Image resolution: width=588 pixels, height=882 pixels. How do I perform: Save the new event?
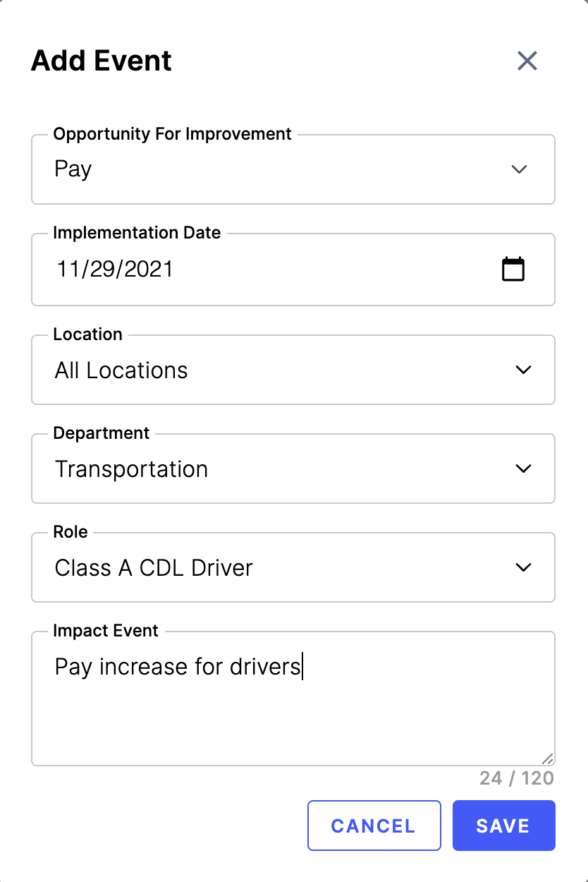(x=503, y=826)
